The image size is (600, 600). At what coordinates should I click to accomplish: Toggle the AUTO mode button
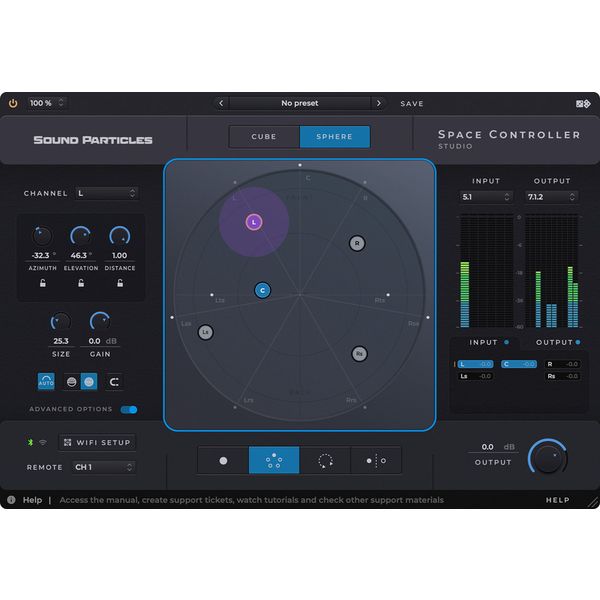[x=46, y=382]
